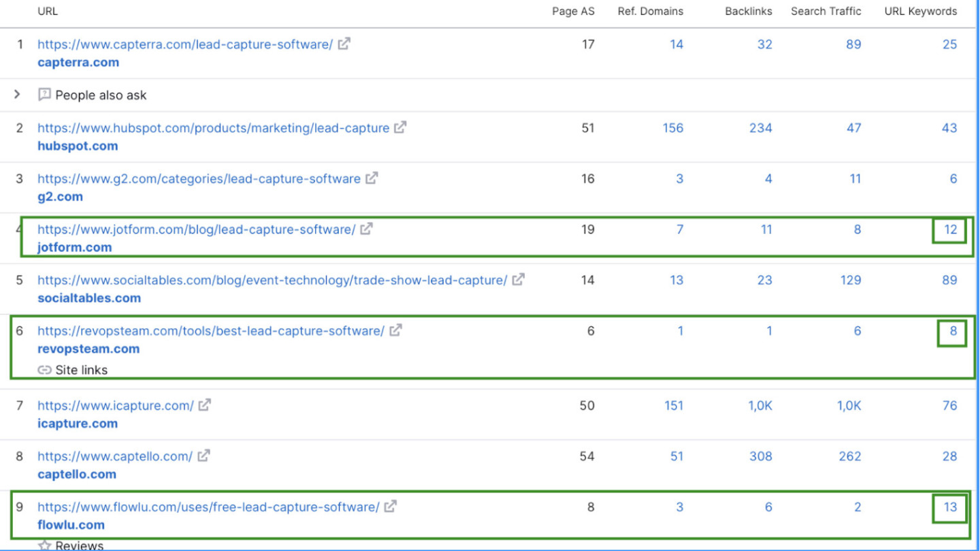Open the icapture.com URL link
The width and height of the screenshot is (980, 551).
116,406
